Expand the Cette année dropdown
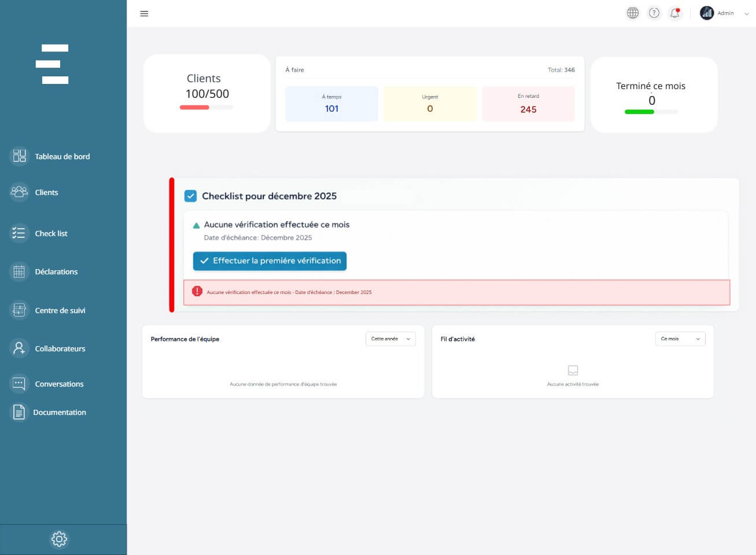Viewport: 756px width, 555px height. [x=390, y=339]
